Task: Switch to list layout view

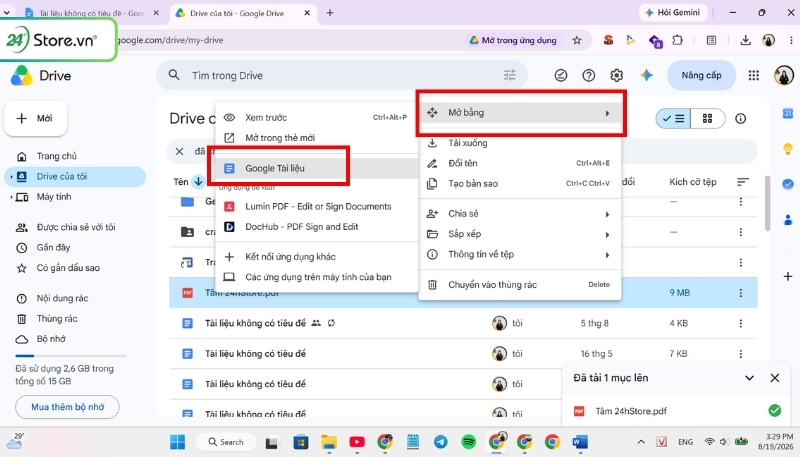Action: click(673, 119)
